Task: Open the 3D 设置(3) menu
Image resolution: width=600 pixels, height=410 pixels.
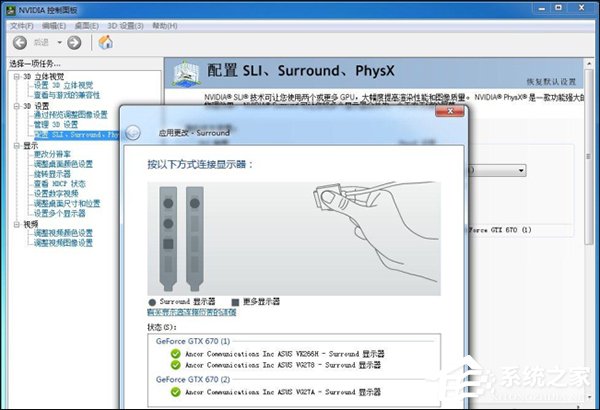Action: (x=126, y=26)
